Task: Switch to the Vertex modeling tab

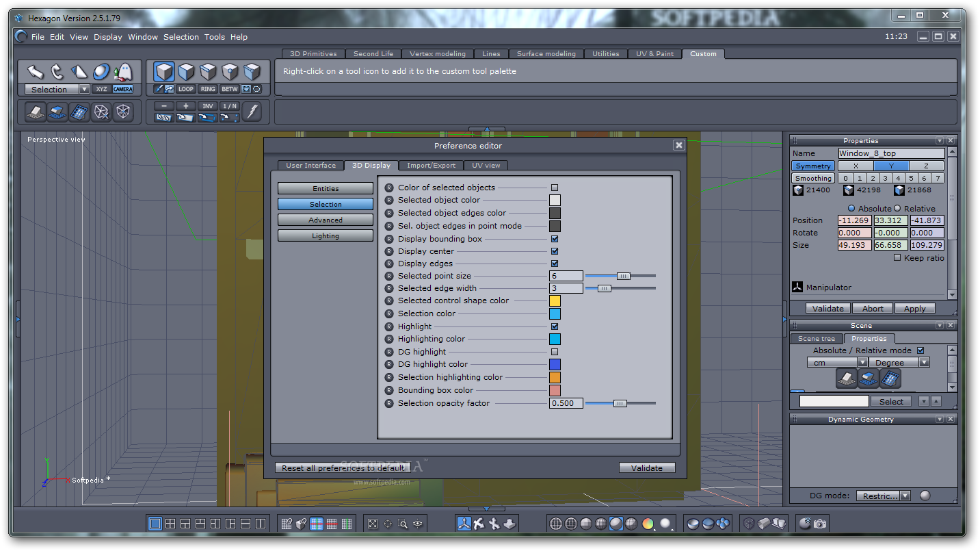Action: [x=438, y=53]
